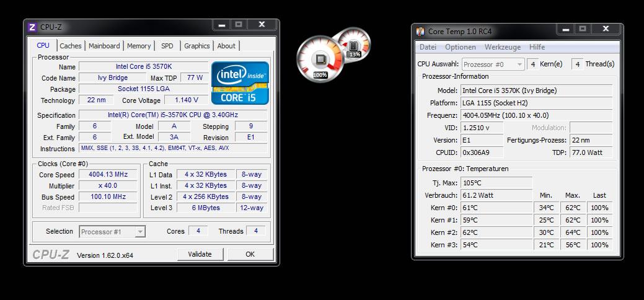The width and height of the screenshot is (644, 300).
Task: Click the Threads count field in CPU-Z
Action: coord(255,231)
